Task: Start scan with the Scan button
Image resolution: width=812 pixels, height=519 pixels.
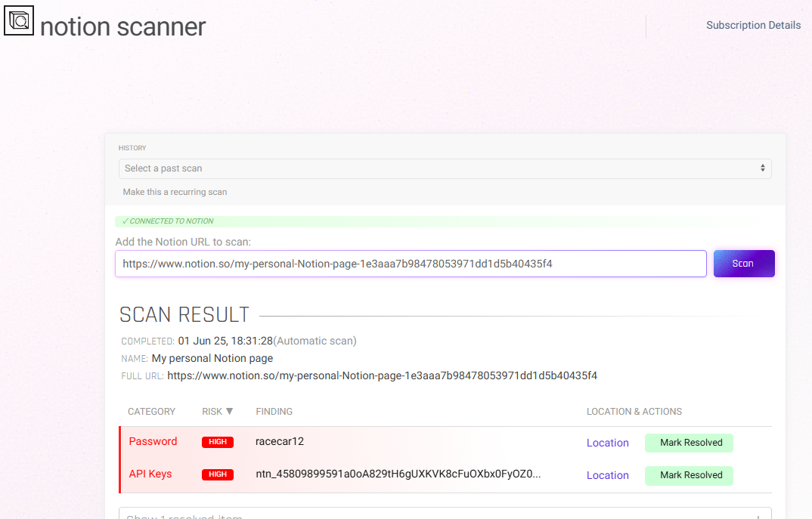Action: point(744,264)
